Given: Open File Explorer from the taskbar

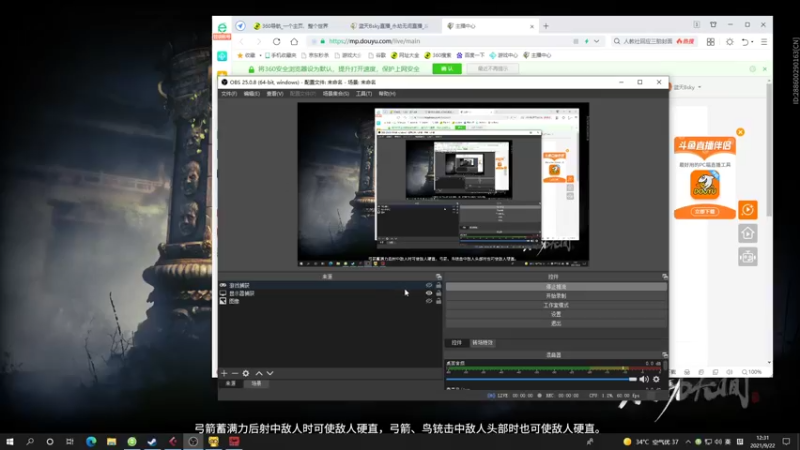Looking at the screenshot, I should coord(111,441).
